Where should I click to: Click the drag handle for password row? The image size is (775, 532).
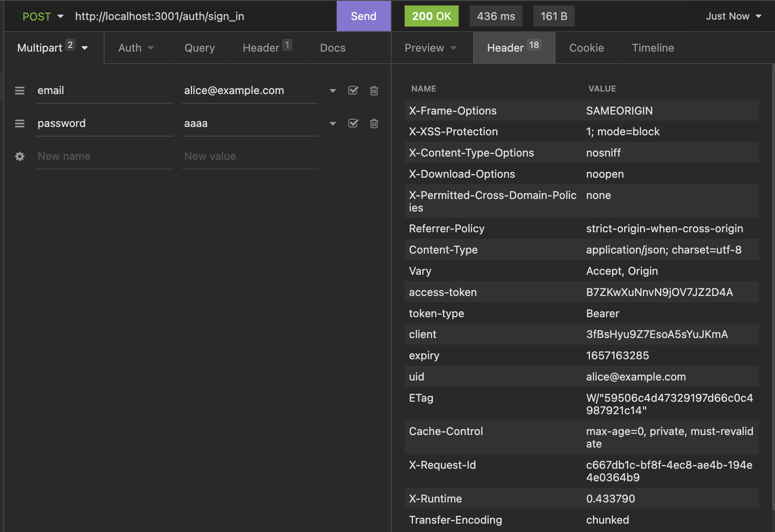20,124
